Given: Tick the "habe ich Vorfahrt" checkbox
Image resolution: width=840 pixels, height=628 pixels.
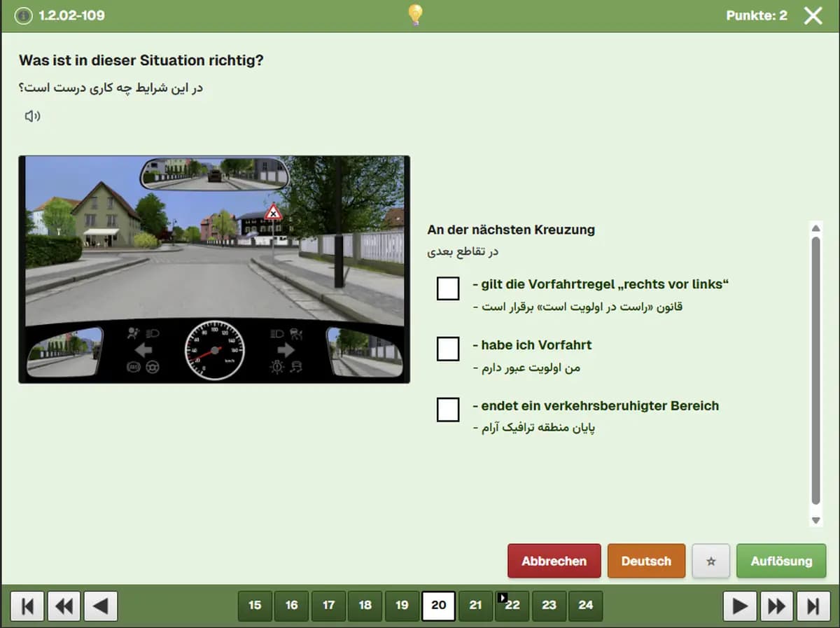Looking at the screenshot, I should pos(448,349).
